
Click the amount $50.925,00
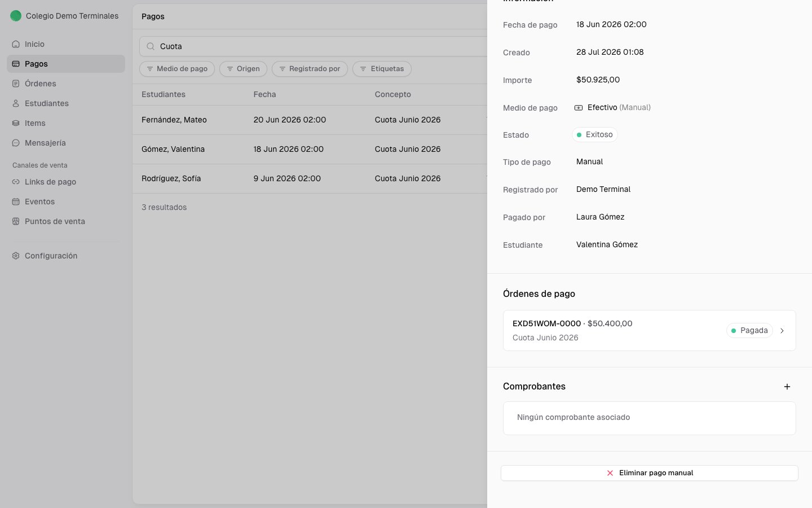point(598,80)
